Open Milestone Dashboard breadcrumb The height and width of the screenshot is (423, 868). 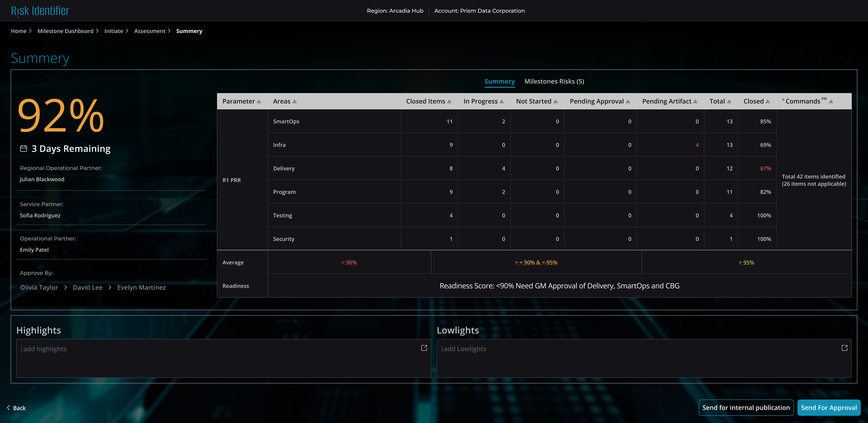tap(65, 31)
